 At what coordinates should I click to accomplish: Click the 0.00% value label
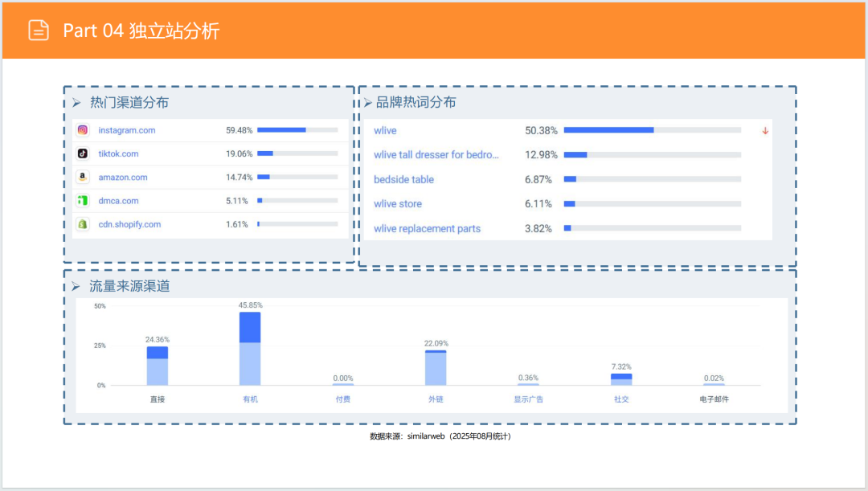click(x=343, y=378)
